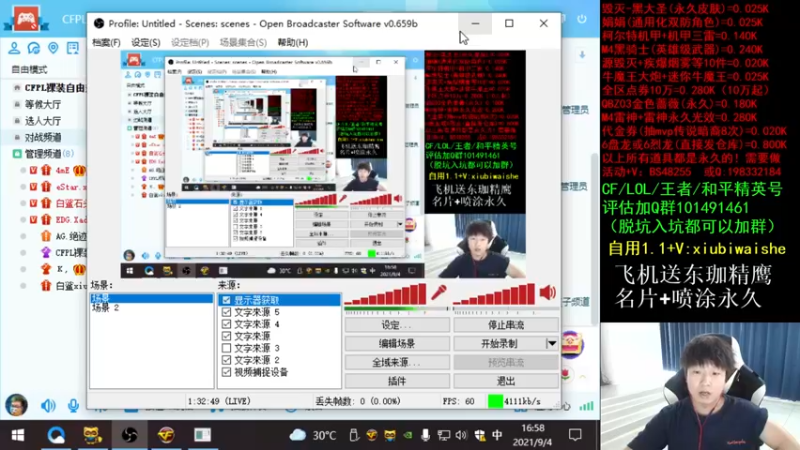
Task: Click 停止串流 to stop streaming
Action: (506, 325)
